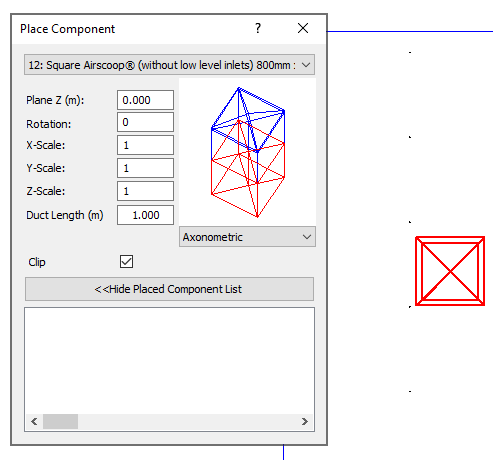Click the help question mark icon
The height and width of the screenshot is (460, 493).
tap(258, 28)
